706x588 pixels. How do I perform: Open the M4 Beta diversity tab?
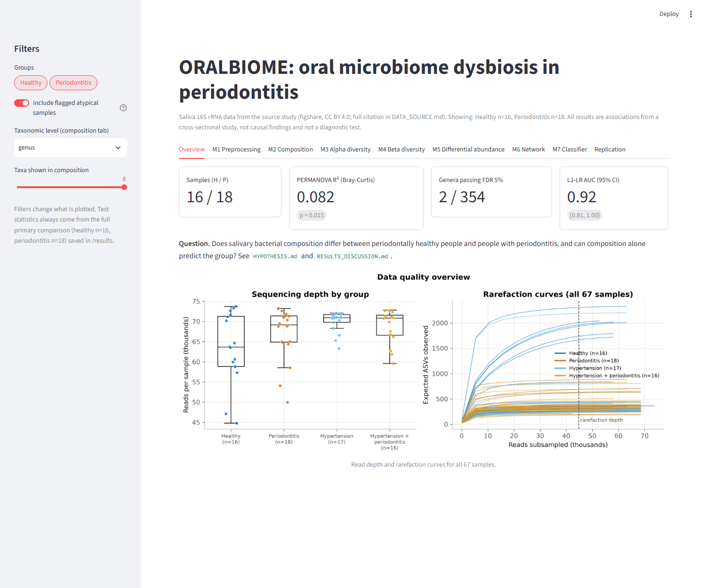click(x=401, y=150)
